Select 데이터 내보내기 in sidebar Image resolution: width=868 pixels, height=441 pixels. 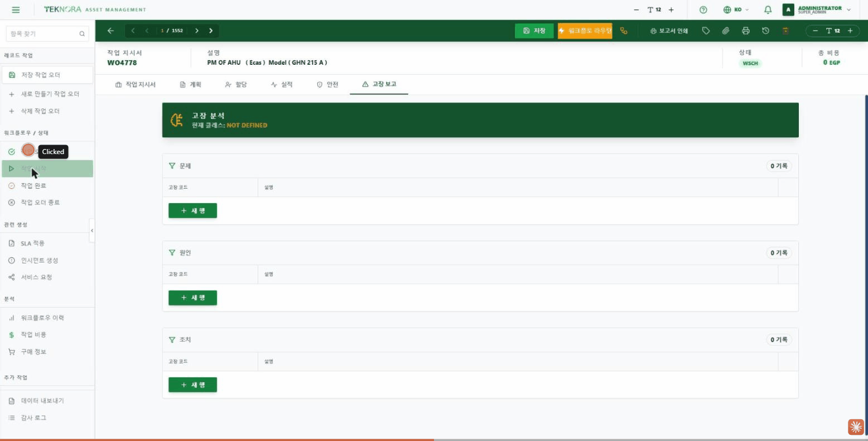coord(47,401)
